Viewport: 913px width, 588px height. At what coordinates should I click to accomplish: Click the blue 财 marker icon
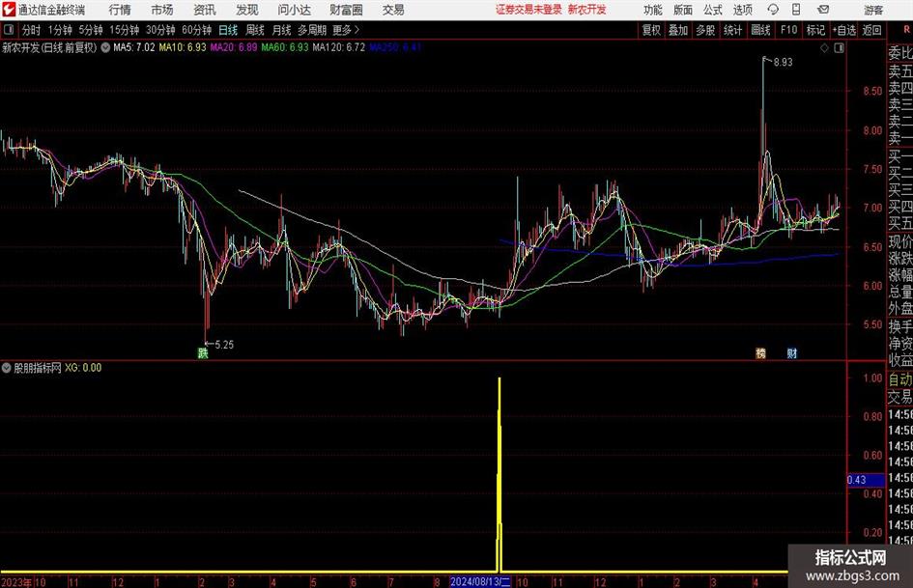[792, 352]
